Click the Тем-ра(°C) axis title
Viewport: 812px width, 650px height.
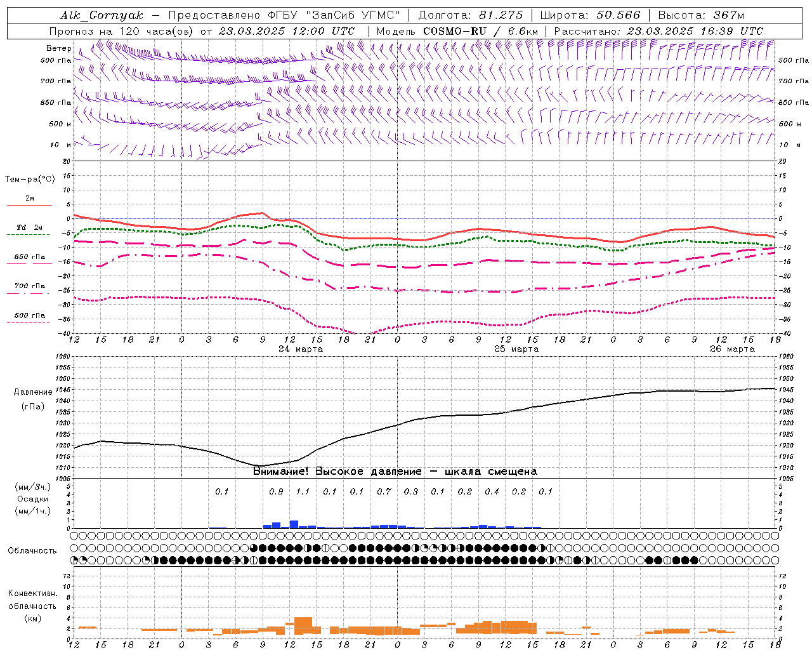[30, 180]
